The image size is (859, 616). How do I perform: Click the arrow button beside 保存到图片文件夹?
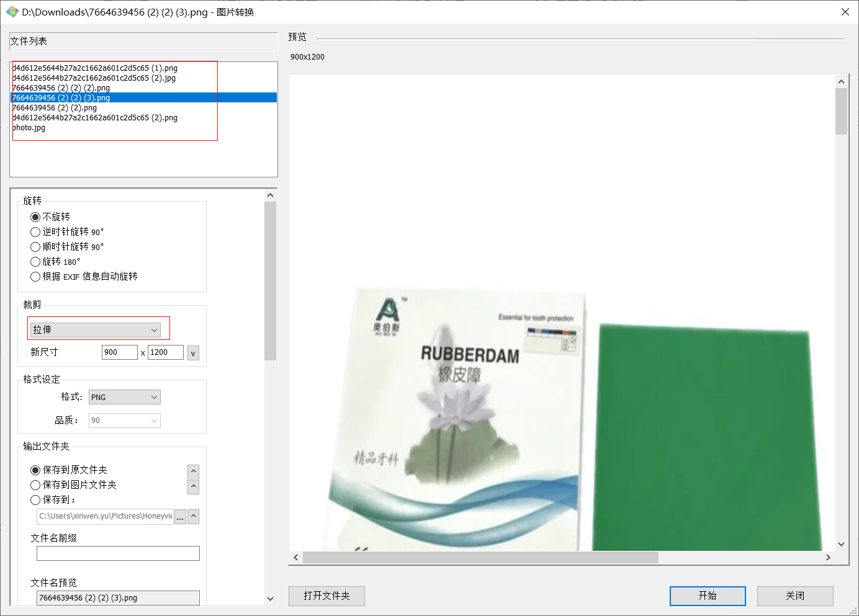coord(194,486)
